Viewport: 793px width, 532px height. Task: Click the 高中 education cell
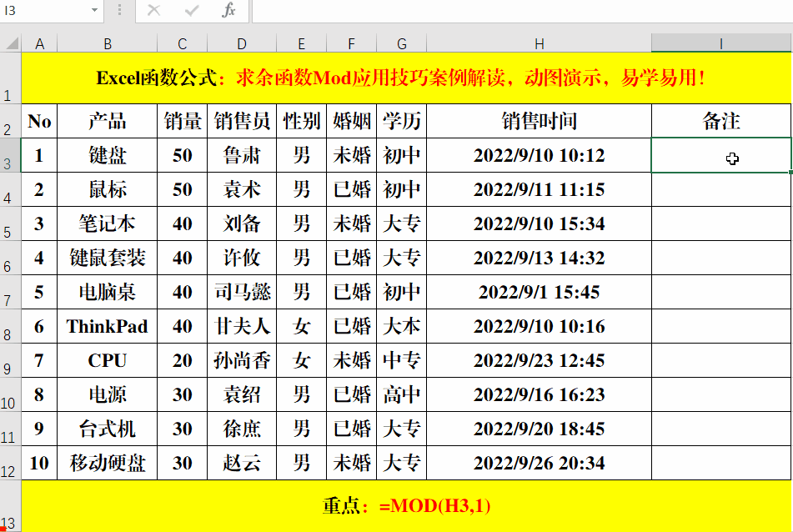click(x=402, y=394)
